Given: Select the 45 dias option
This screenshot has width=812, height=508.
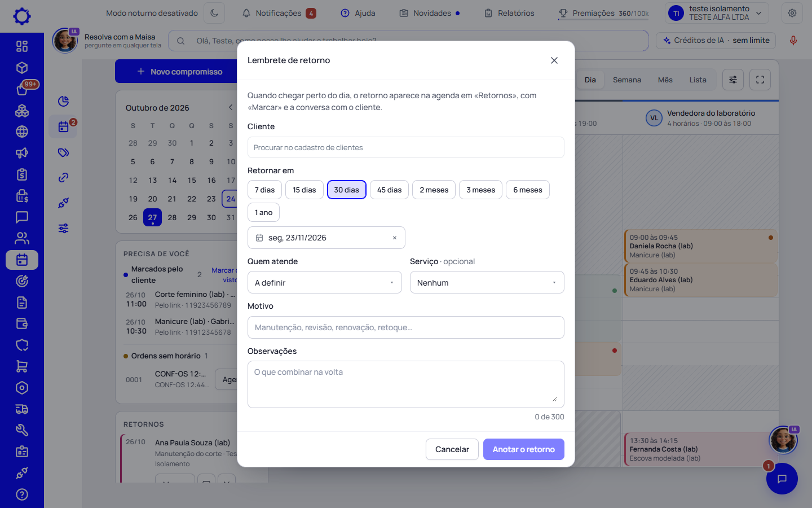Looking at the screenshot, I should tap(390, 190).
